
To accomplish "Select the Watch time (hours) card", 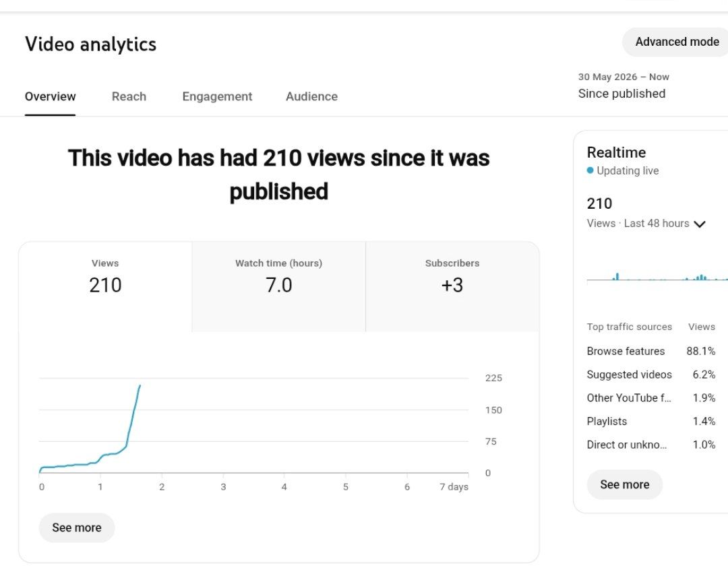I will click(278, 286).
